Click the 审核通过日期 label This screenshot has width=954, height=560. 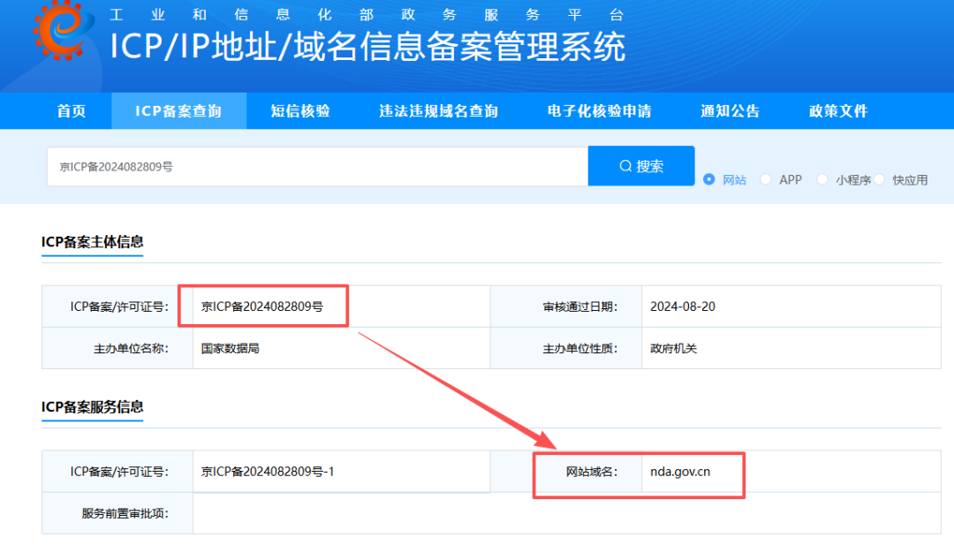[579, 306]
